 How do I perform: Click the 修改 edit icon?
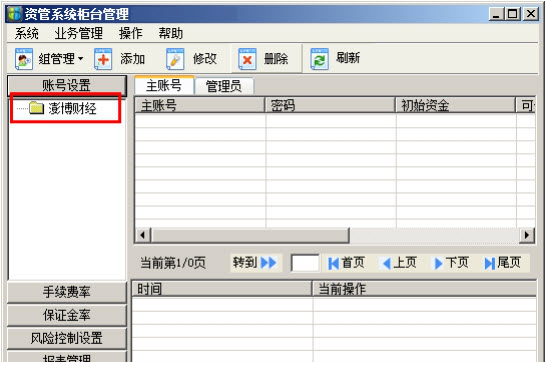(x=175, y=59)
